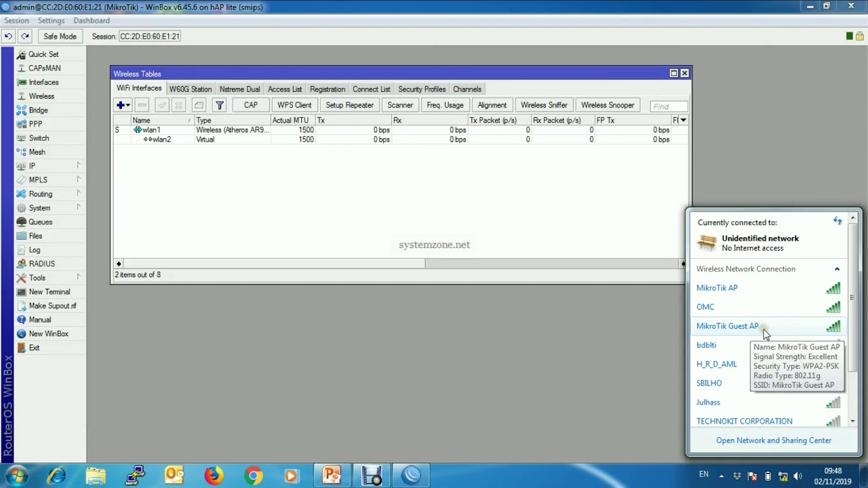Open Mesh in the sidebar
The width and height of the screenshot is (868, 488).
coord(37,152)
